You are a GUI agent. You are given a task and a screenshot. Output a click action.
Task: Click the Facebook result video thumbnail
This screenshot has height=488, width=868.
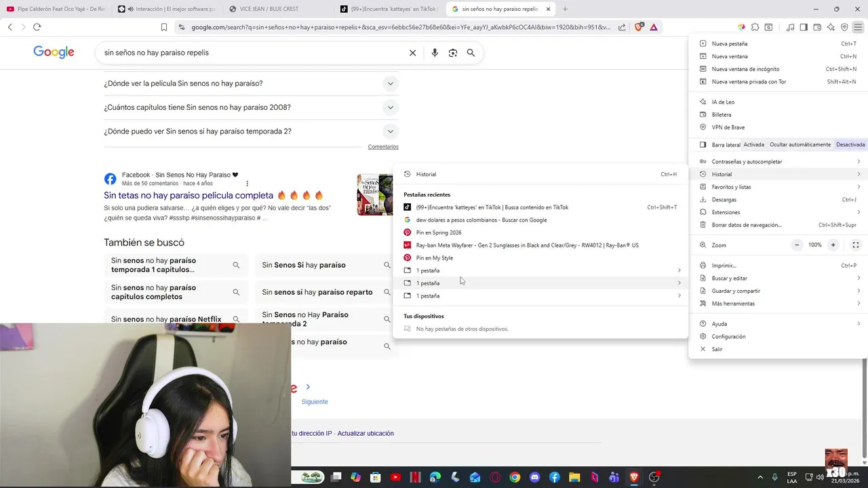(375, 195)
